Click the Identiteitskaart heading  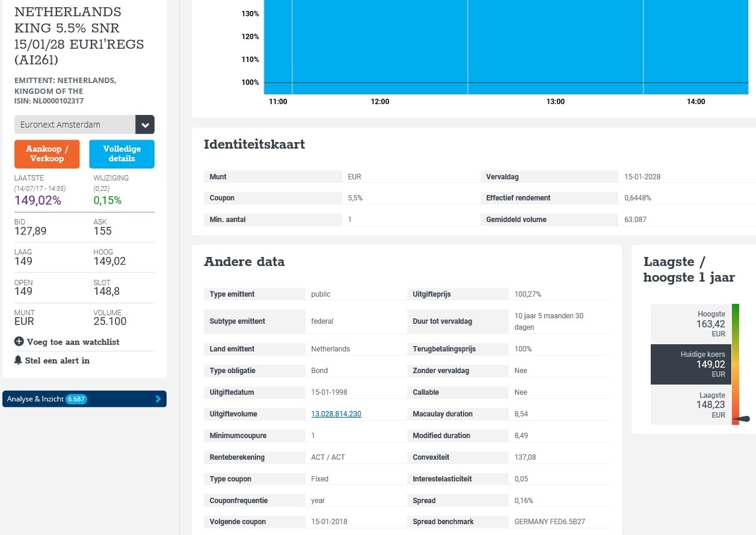[254, 144]
